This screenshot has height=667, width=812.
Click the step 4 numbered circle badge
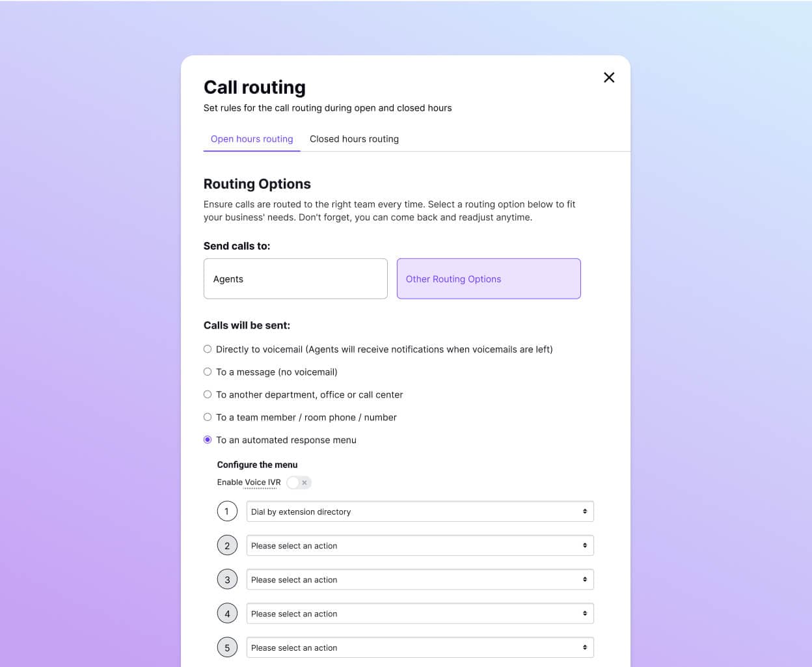point(227,613)
